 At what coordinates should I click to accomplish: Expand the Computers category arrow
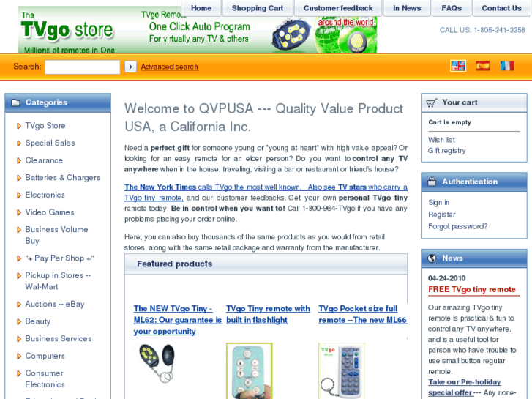tap(19, 357)
